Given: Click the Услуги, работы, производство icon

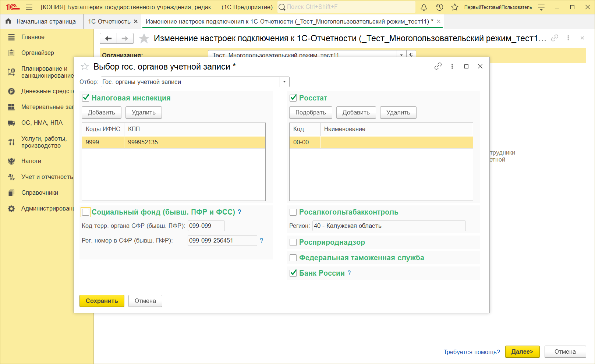Looking at the screenshot, I should coord(11,142).
